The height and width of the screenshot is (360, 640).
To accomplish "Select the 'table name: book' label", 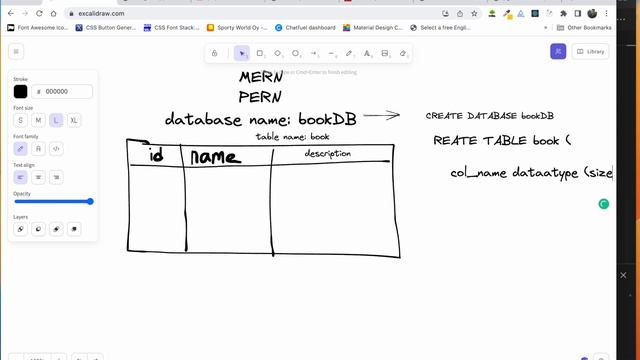I will coord(292,137).
